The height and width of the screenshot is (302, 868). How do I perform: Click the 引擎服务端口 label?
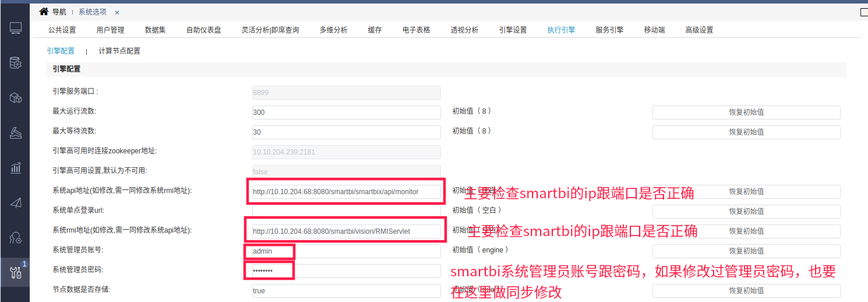(x=75, y=92)
